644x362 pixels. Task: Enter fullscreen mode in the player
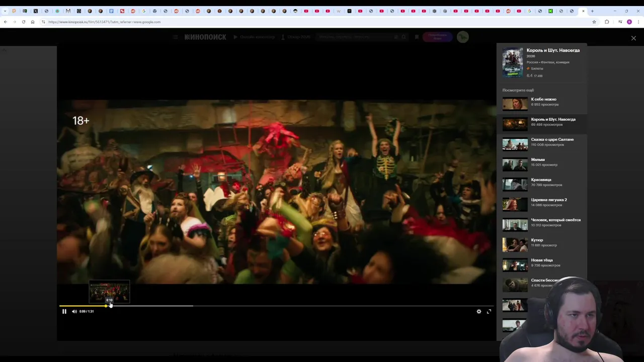coord(489,311)
